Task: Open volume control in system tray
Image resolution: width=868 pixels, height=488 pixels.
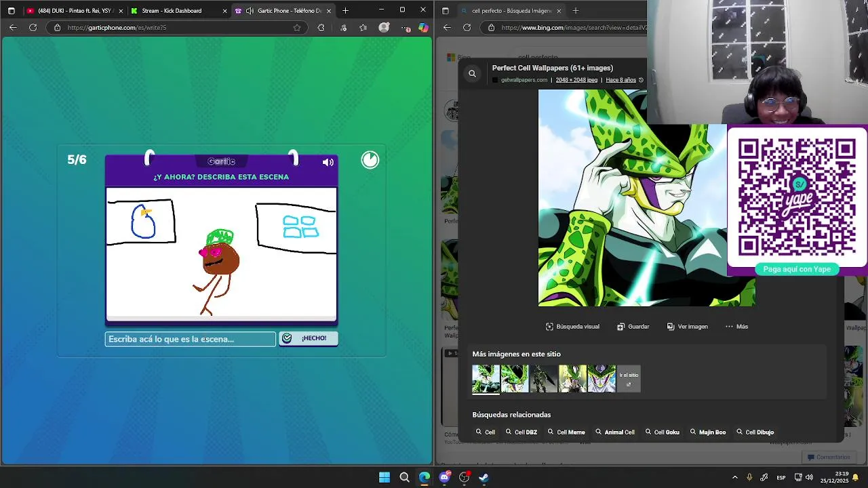Action: point(809,477)
